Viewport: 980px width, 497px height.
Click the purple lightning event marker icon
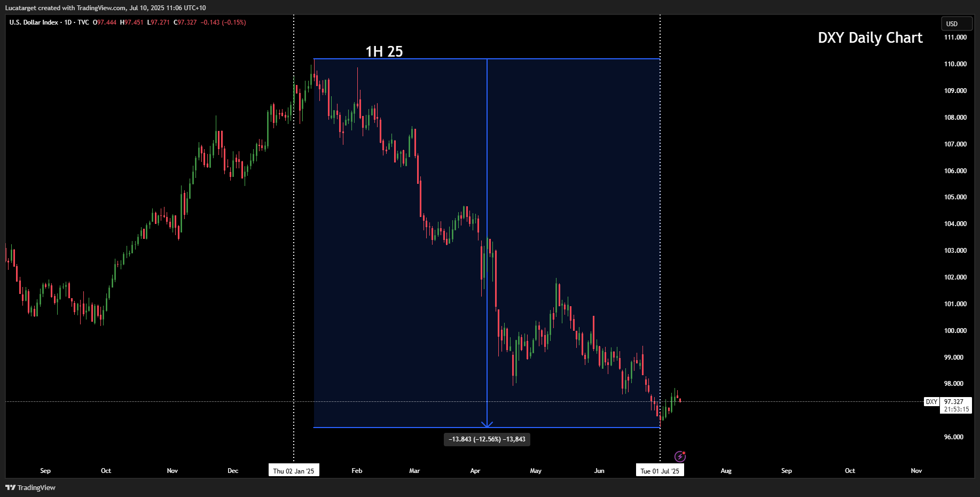[x=680, y=456]
